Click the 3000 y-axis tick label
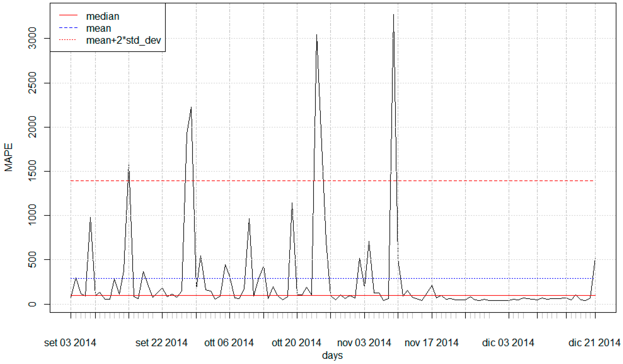This screenshot has height=364, width=623. [x=32, y=38]
